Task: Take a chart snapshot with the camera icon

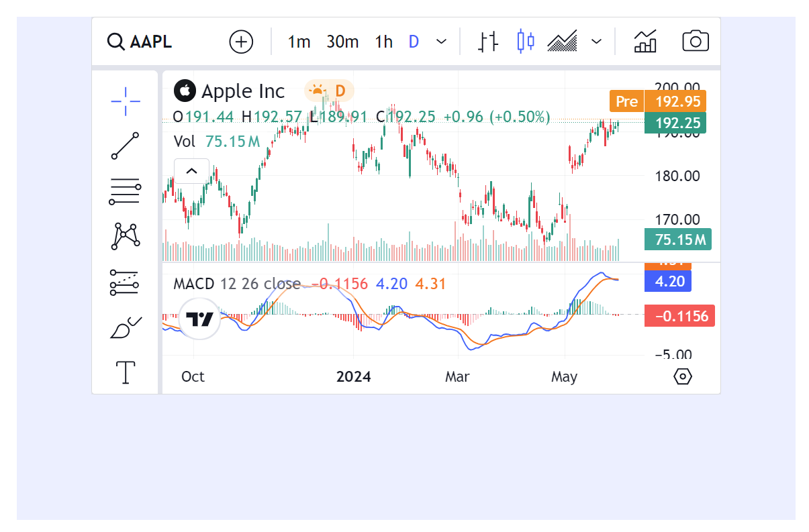Action: click(696, 42)
